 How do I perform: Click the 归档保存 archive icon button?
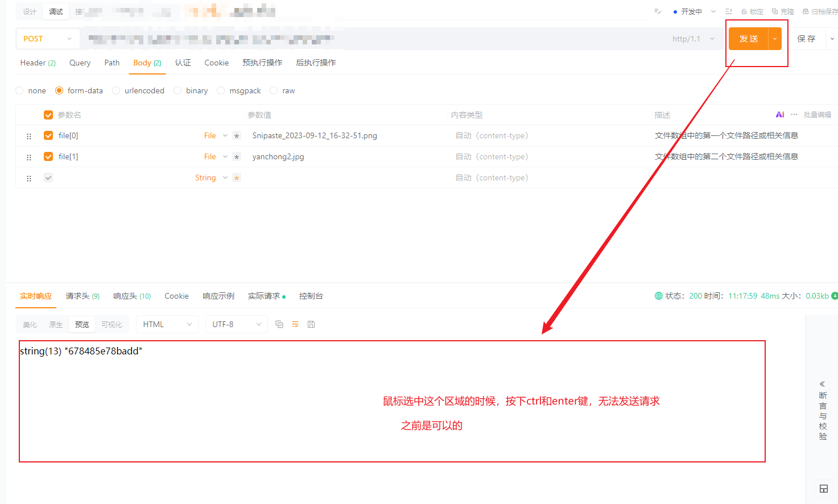tap(820, 11)
